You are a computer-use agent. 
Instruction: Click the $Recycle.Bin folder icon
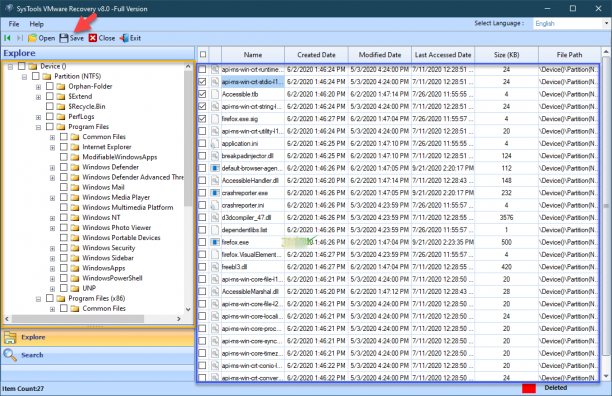60,107
